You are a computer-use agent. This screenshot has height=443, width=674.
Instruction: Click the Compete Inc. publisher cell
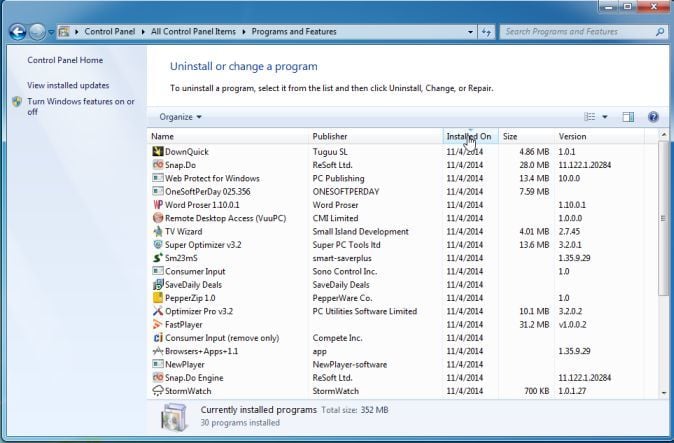337,338
